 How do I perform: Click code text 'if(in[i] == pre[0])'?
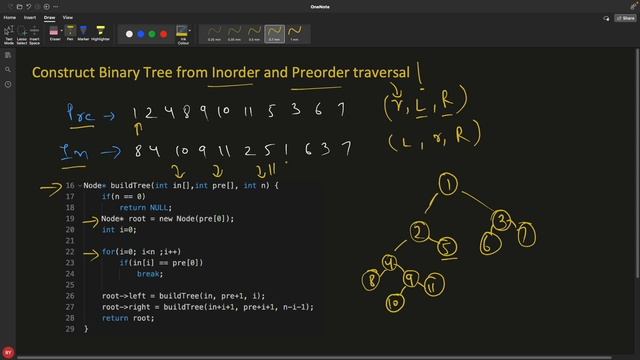[161, 263]
